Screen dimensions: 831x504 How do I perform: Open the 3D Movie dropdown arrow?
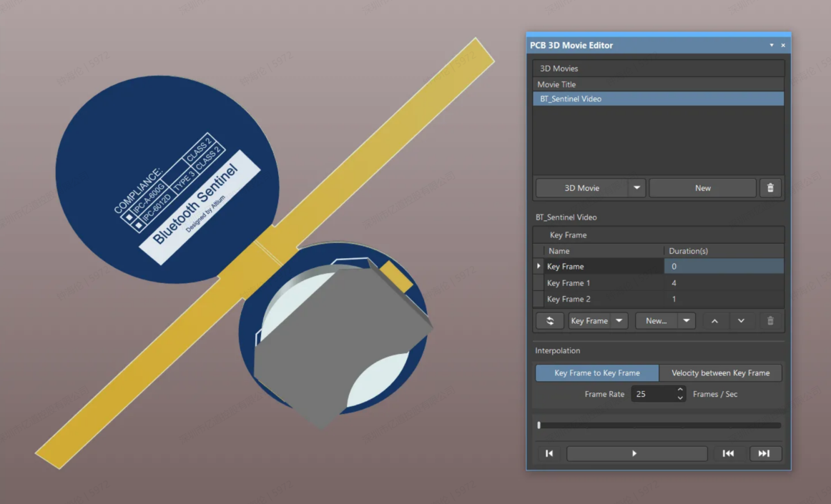[636, 188]
